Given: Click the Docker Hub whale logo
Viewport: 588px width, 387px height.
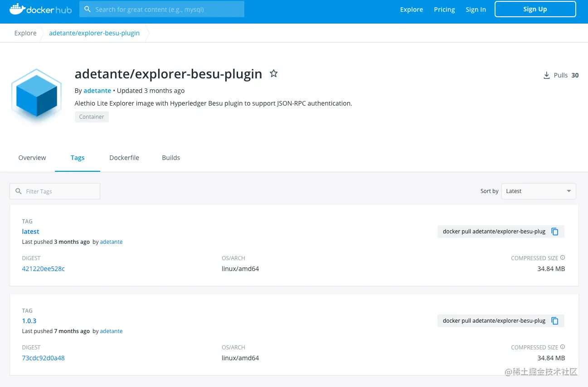Looking at the screenshot, I should tap(40, 9).
